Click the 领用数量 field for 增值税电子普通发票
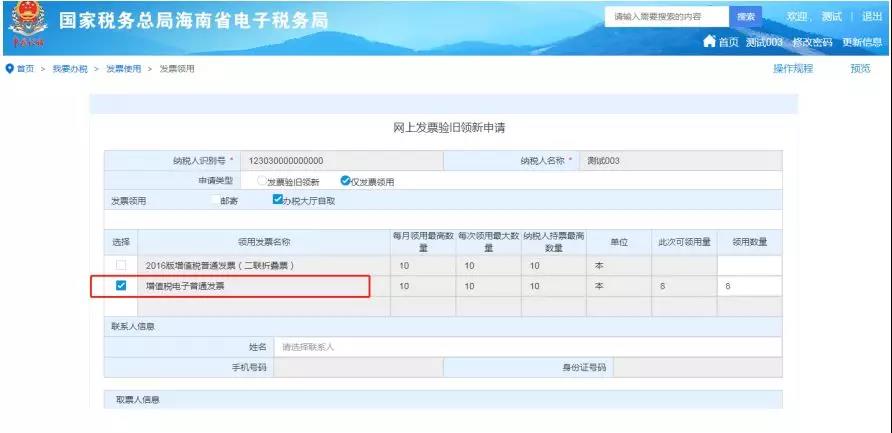This screenshot has height=433, width=892. point(749,286)
